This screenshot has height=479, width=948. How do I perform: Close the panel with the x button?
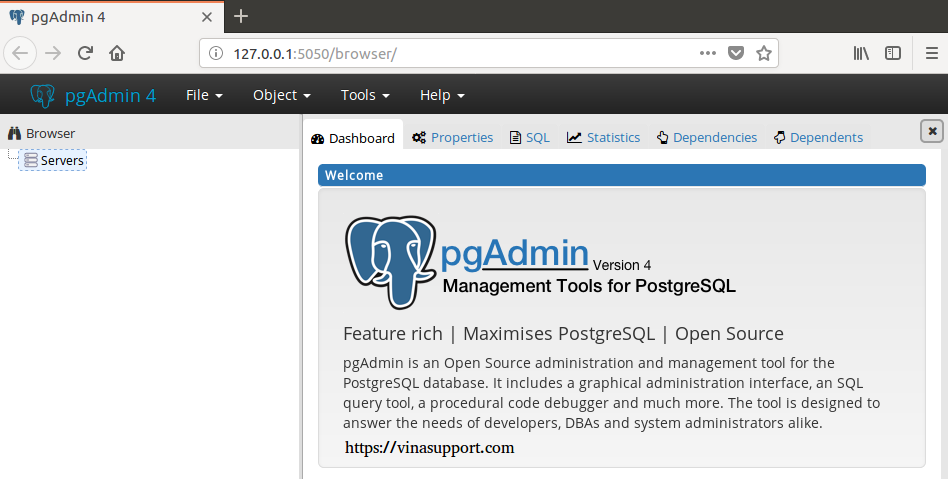pyautogui.click(x=932, y=131)
